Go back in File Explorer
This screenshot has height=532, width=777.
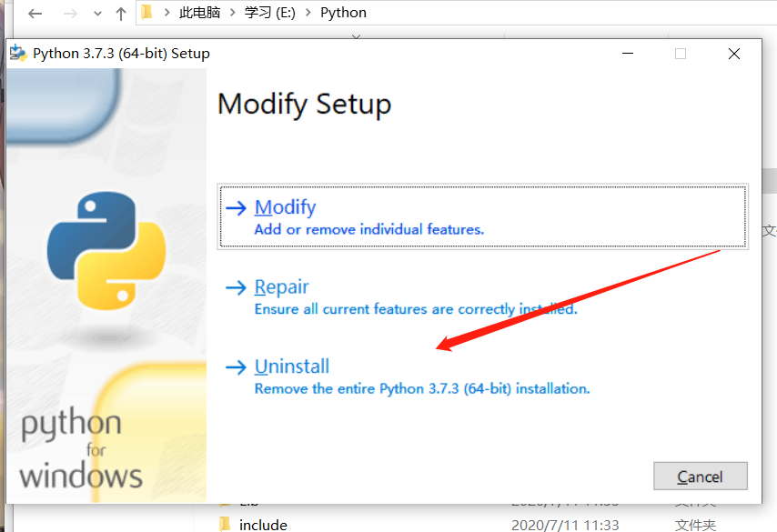[35, 14]
